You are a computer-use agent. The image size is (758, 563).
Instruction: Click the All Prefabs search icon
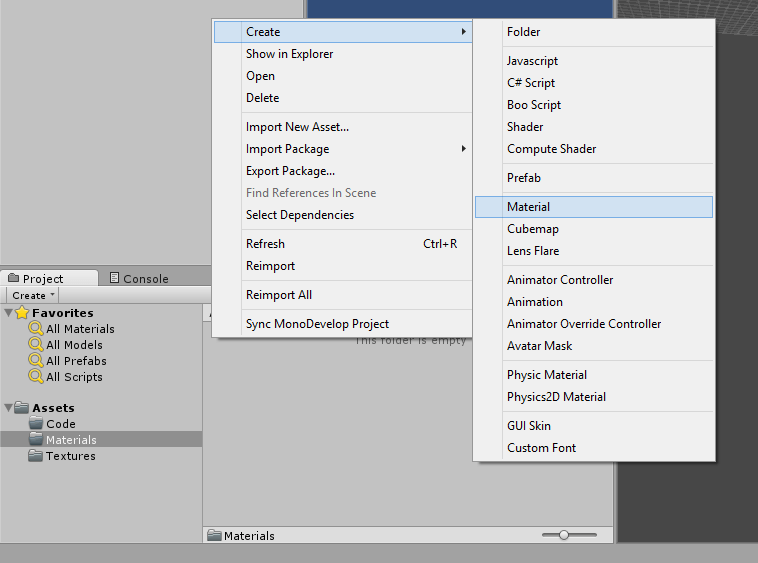point(36,361)
